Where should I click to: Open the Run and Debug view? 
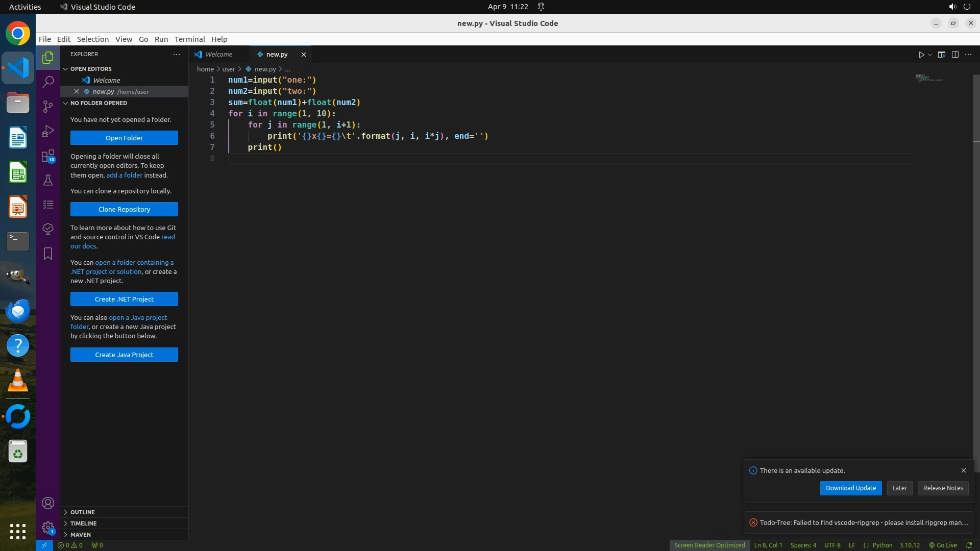click(x=48, y=131)
